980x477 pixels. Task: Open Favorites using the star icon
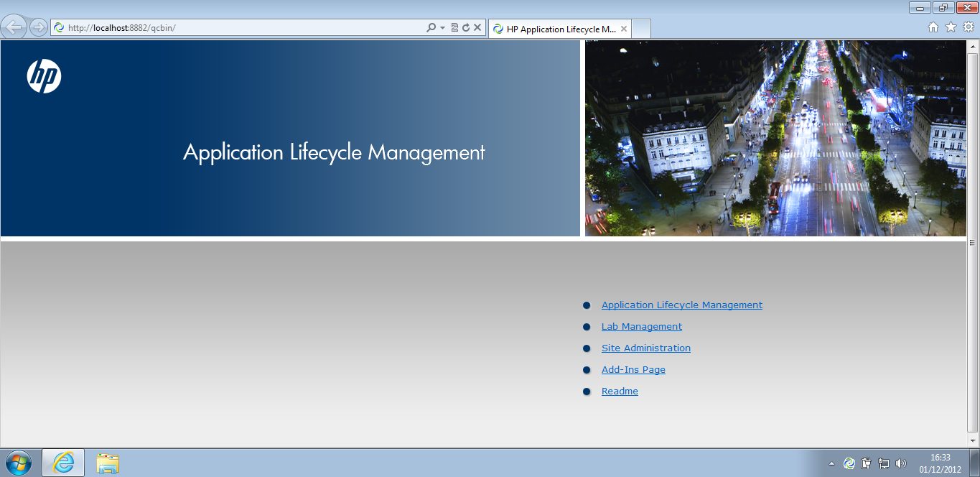(x=950, y=27)
